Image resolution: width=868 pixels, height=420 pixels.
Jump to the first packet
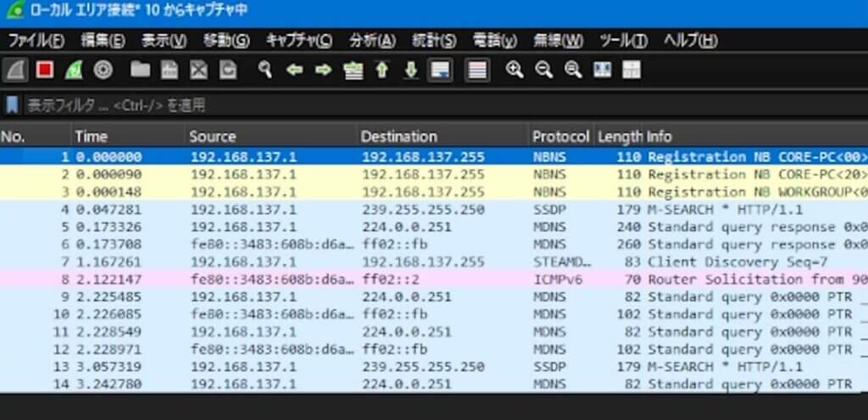coord(382,70)
